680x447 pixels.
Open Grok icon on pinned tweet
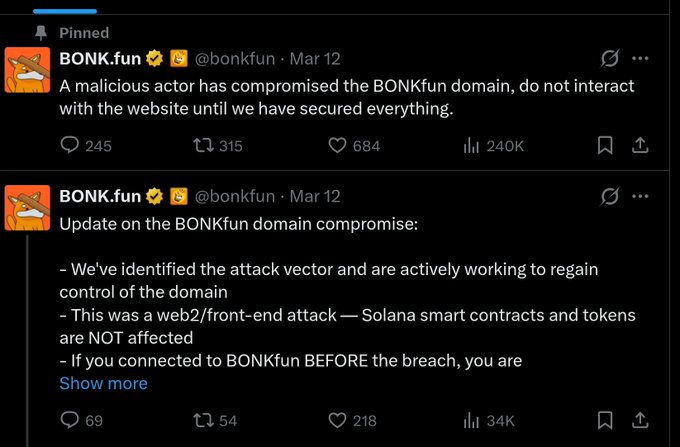607,59
